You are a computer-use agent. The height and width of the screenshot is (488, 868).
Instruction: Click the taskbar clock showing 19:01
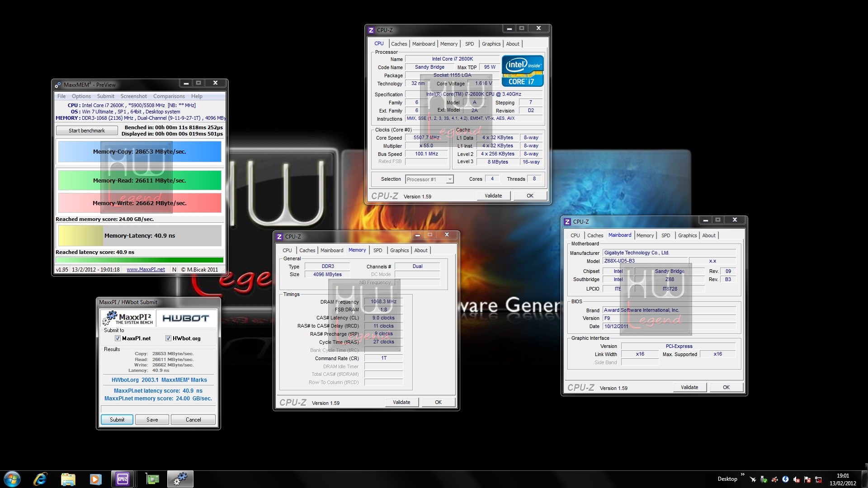[843, 479]
